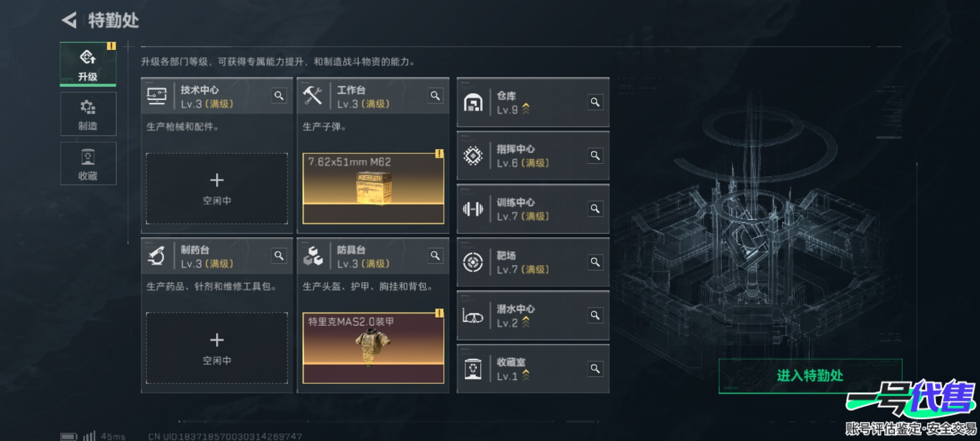Open the 防具台 magnifier details icon
Viewport: 980px width, 441px height.
[435, 256]
